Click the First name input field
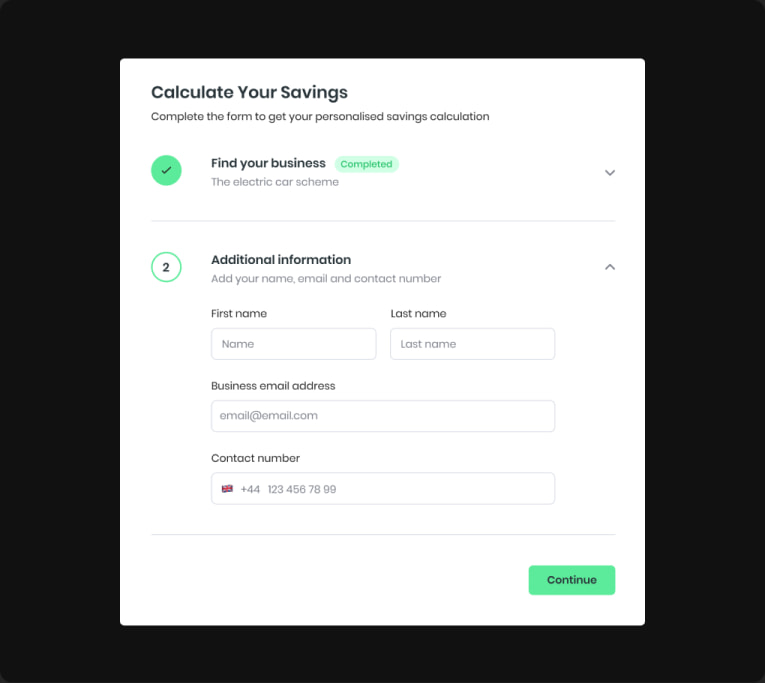The height and width of the screenshot is (683, 765). (293, 344)
